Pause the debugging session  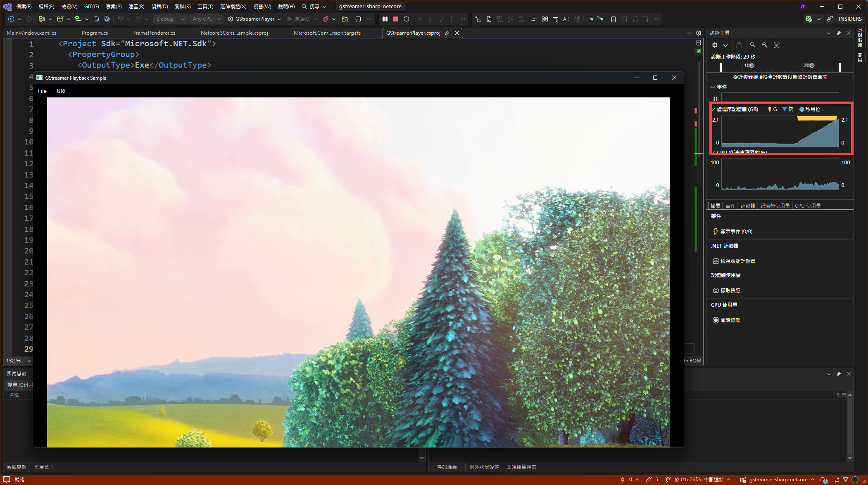point(385,19)
